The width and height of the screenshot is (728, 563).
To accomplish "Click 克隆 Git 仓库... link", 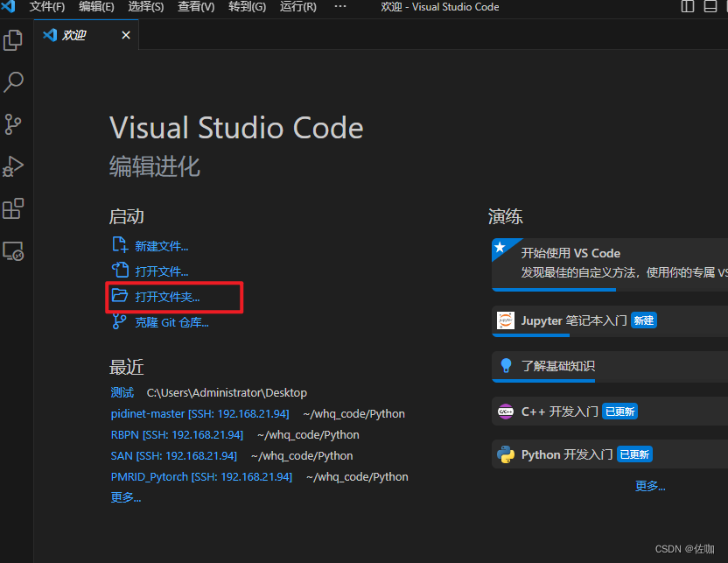I will pyautogui.click(x=171, y=322).
